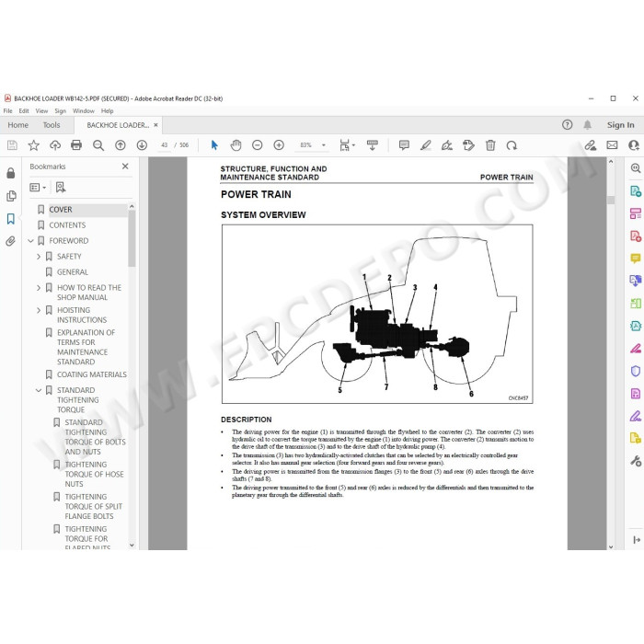This screenshot has height=644, width=644.
Task: Open security lock panel in sidebar
Action: tap(11, 173)
